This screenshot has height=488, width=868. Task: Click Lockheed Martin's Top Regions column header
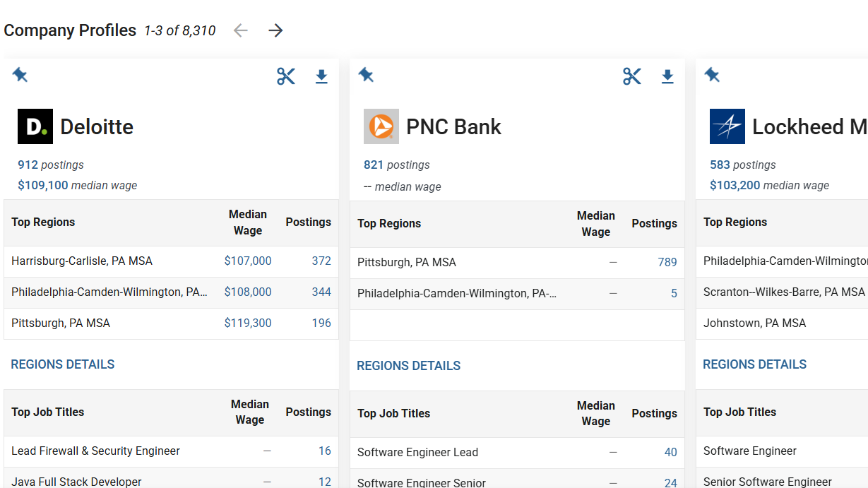coord(735,222)
